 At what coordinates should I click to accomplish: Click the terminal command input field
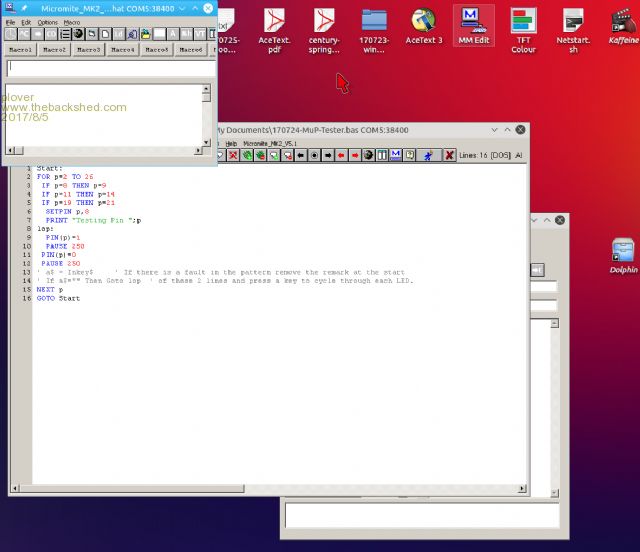(108, 68)
